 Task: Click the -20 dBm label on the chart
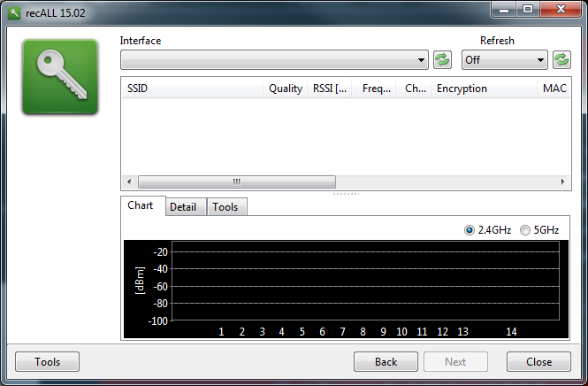tap(160, 252)
